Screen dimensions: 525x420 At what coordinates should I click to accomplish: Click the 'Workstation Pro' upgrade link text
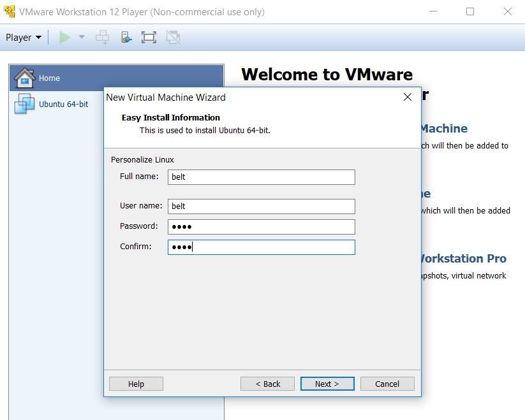(x=463, y=259)
